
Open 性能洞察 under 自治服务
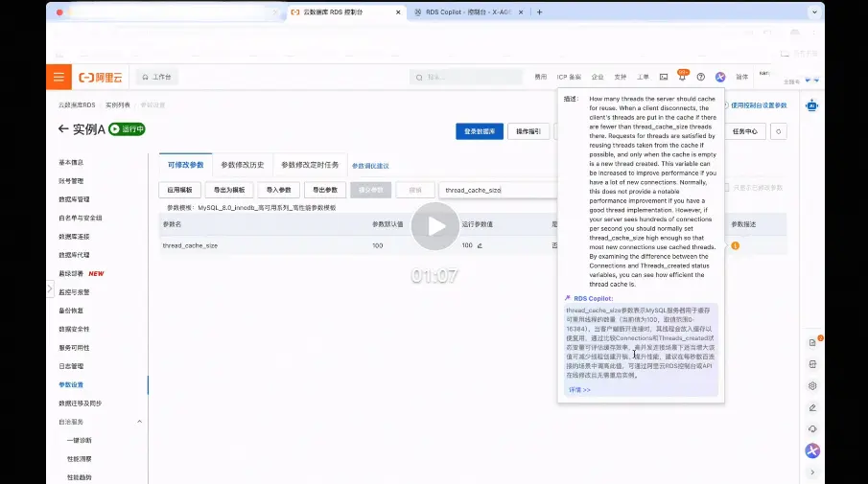pos(80,459)
